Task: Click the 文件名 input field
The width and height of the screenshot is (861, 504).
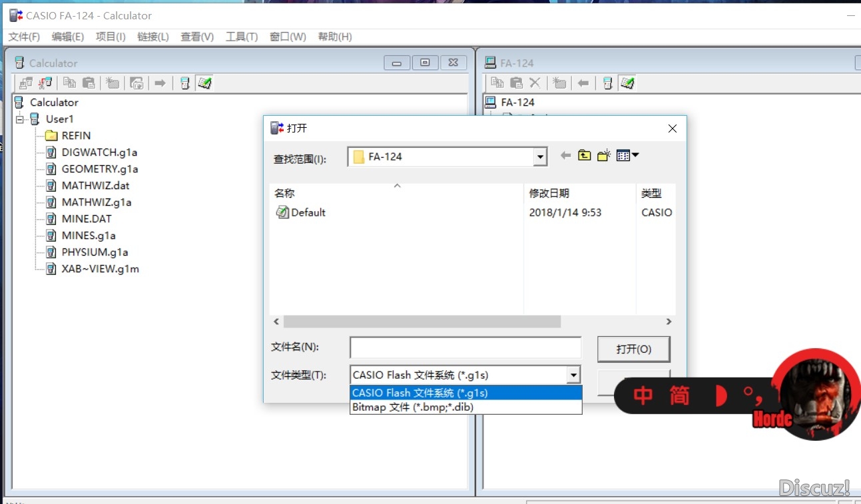Action: 465,348
